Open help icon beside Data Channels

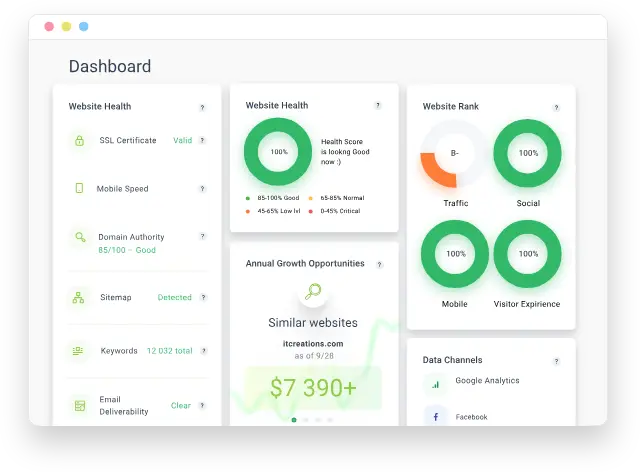coord(556,361)
